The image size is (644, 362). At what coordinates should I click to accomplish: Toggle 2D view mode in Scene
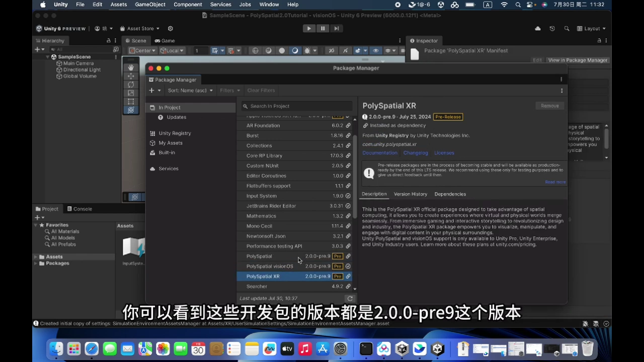[331, 50]
